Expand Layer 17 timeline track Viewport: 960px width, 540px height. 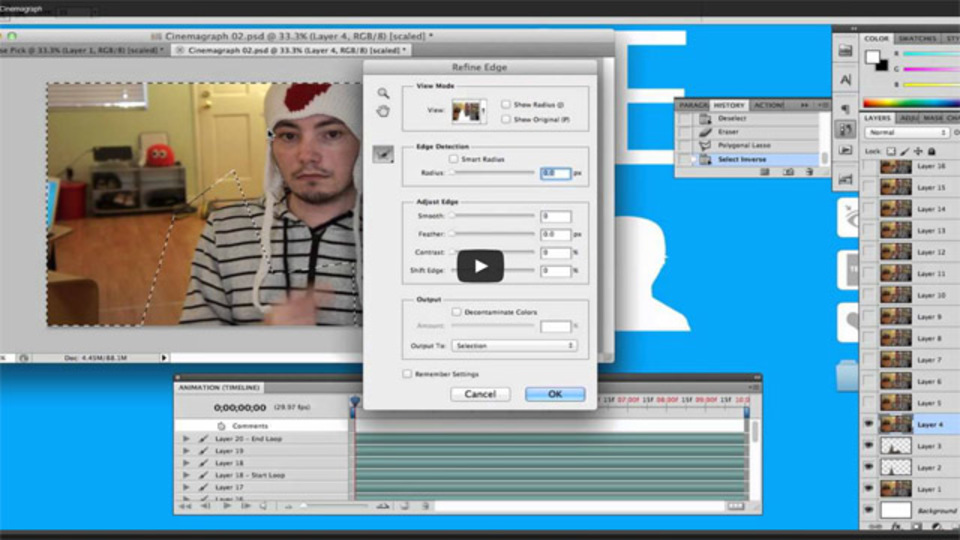186,488
